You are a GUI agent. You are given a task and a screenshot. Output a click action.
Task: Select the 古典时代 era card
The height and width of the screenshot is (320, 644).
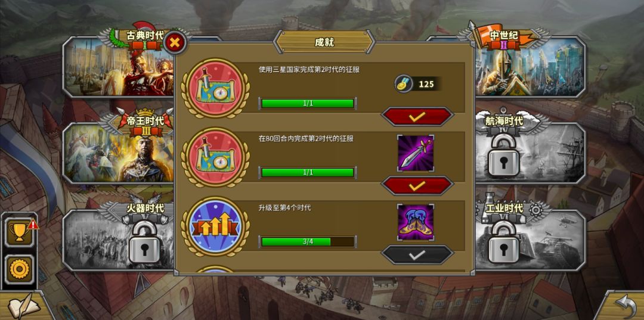pyautogui.click(x=118, y=67)
